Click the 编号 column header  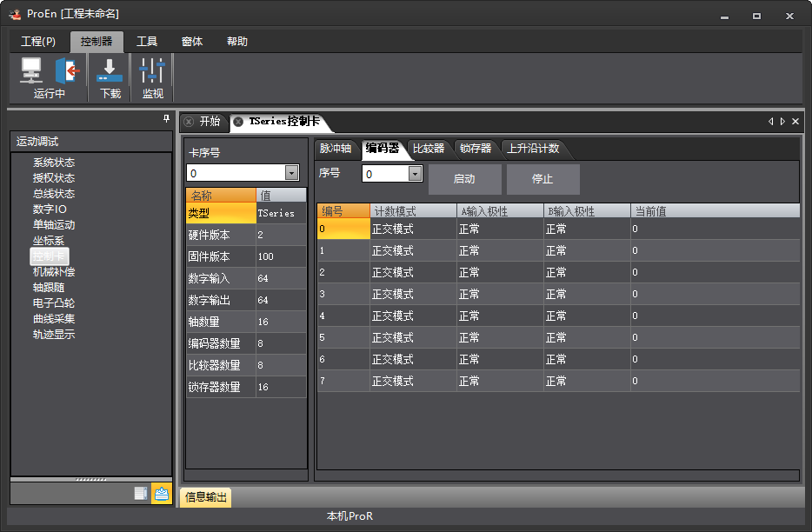pos(343,211)
